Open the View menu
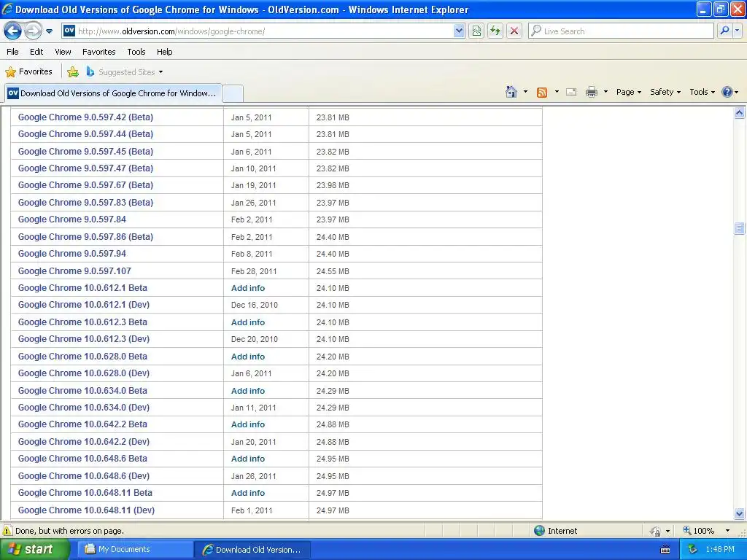747x560 pixels. click(63, 52)
